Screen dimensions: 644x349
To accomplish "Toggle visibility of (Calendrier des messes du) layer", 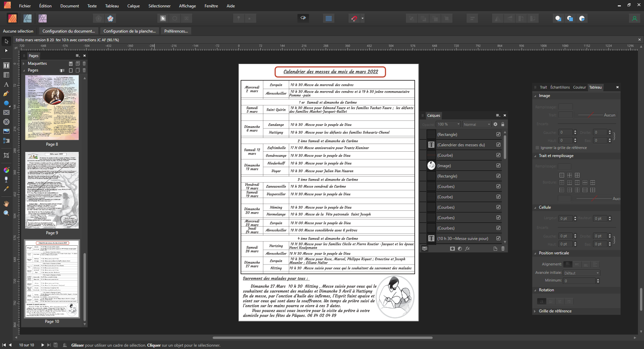I will (498, 145).
